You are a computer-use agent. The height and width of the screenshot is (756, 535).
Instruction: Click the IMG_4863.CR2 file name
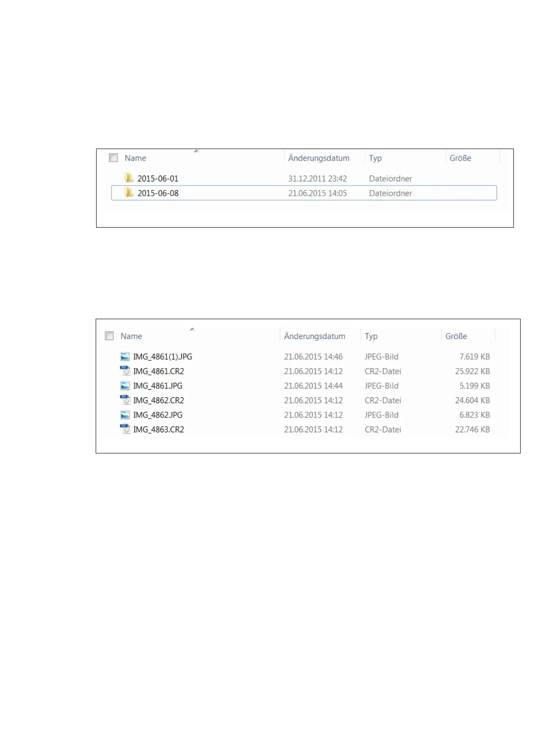pyautogui.click(x=159, y=430)
